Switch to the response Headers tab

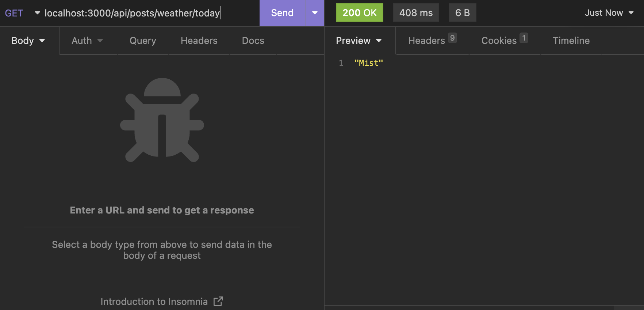coord(432,41)
